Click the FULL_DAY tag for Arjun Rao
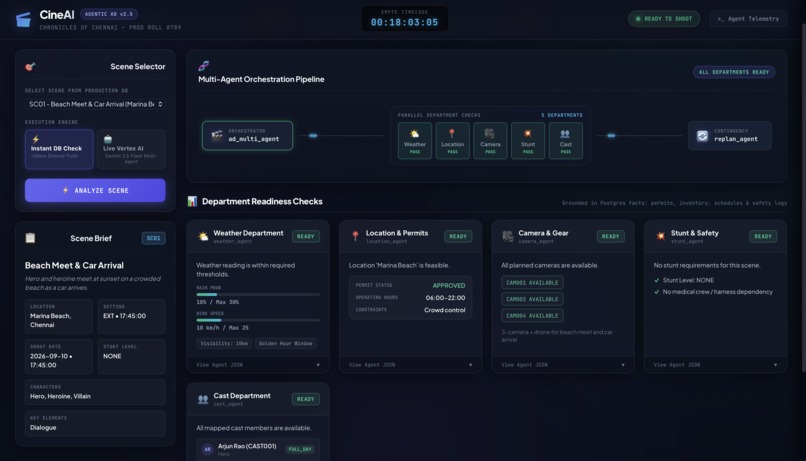Screen dimensions: 806x461 point(300,449)
